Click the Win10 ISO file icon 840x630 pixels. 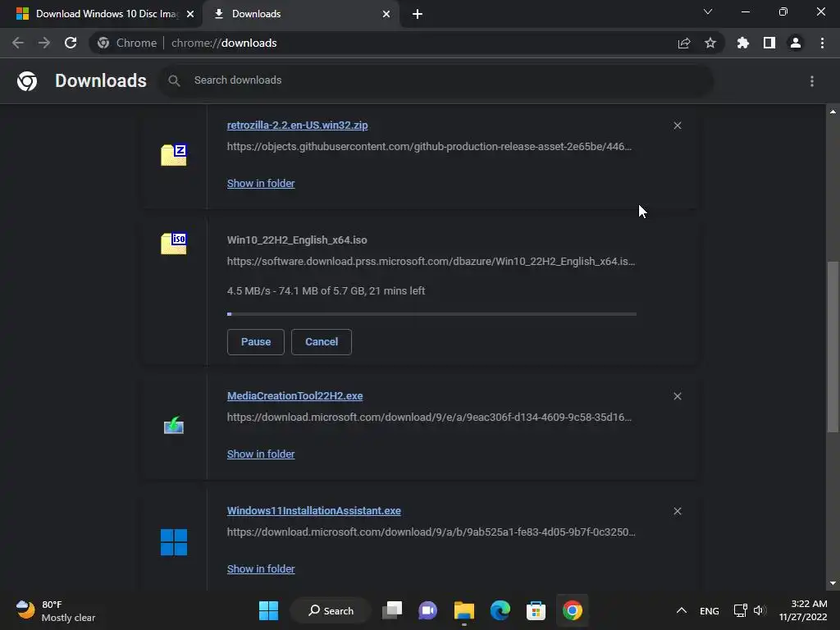tap(174, 243)
